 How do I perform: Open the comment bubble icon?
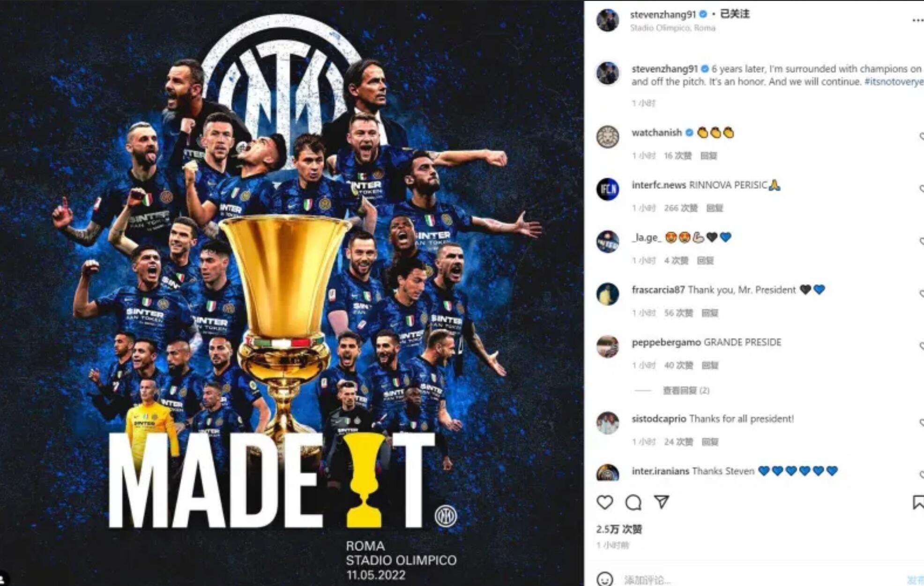pyautogui.click(x=633, y=502)
